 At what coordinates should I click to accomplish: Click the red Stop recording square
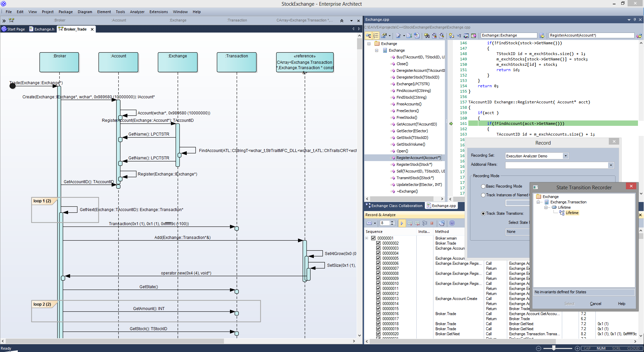(x=432, y=223)
